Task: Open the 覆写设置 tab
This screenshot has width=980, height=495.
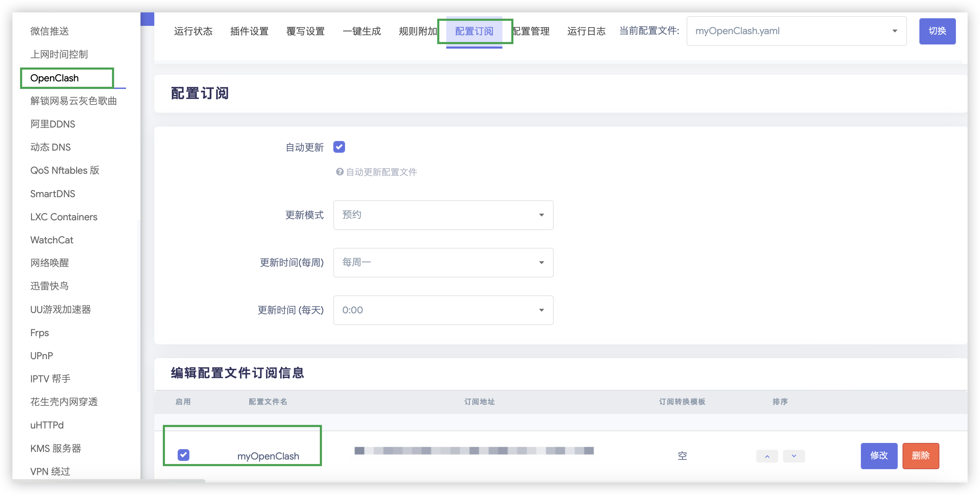Action: click(x=305, y=31)
